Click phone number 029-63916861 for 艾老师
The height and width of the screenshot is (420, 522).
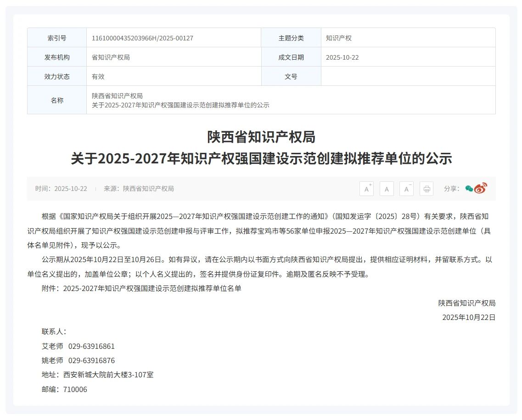[91, 346]
